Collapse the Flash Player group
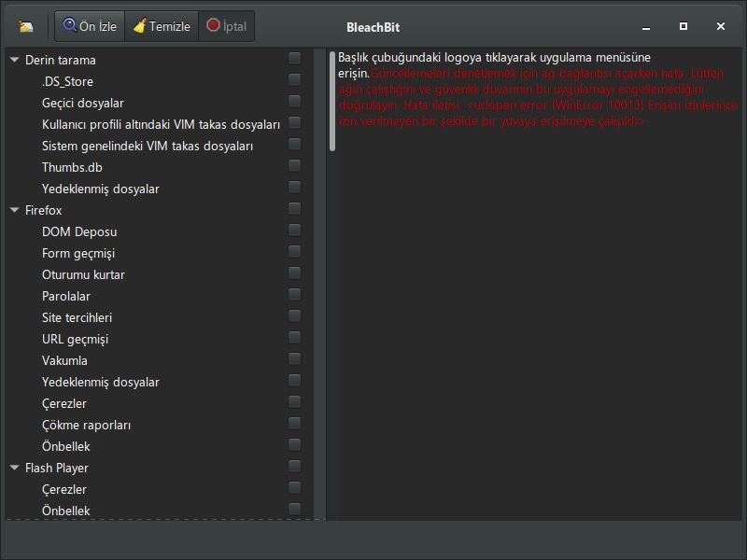The image size is (747, 560). click(x=15, y=468)
